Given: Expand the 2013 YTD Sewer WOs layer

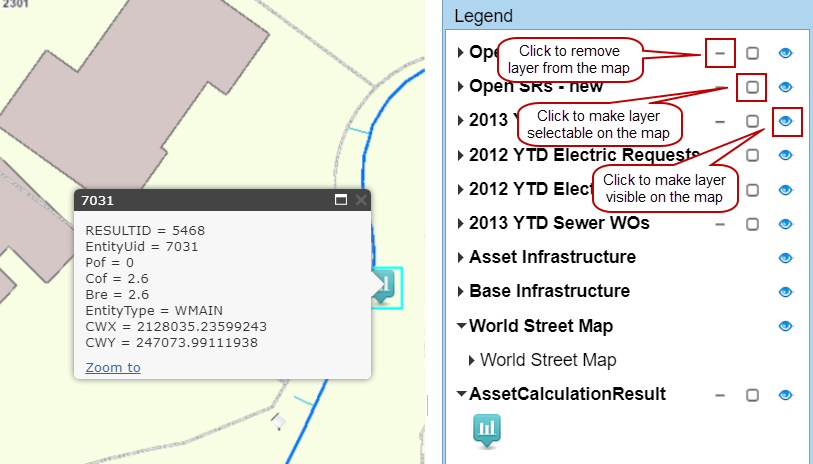Looking at the screenshot, I should pyautogui.click(x=460, y=223).
